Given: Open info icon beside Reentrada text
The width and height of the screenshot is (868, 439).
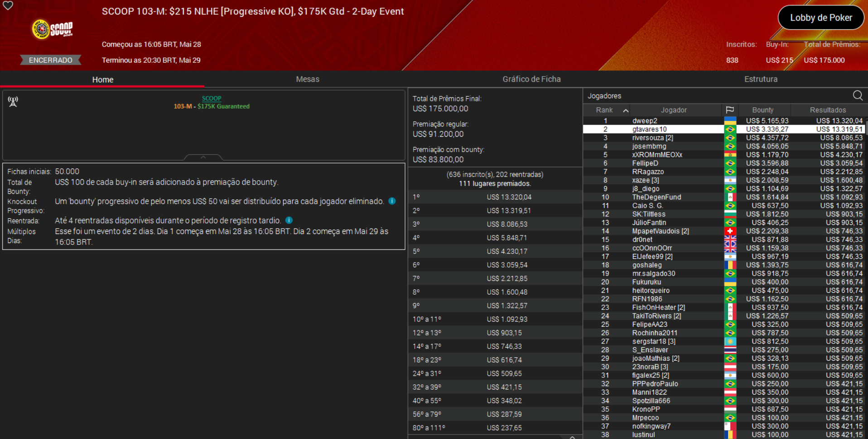Looking at the screenshot, I should tap(289, 220).
